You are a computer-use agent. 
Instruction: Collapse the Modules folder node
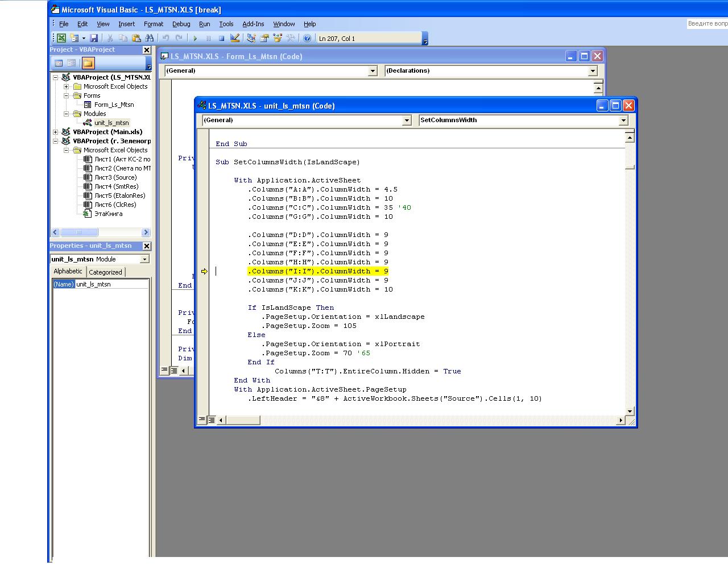point(66,114)
